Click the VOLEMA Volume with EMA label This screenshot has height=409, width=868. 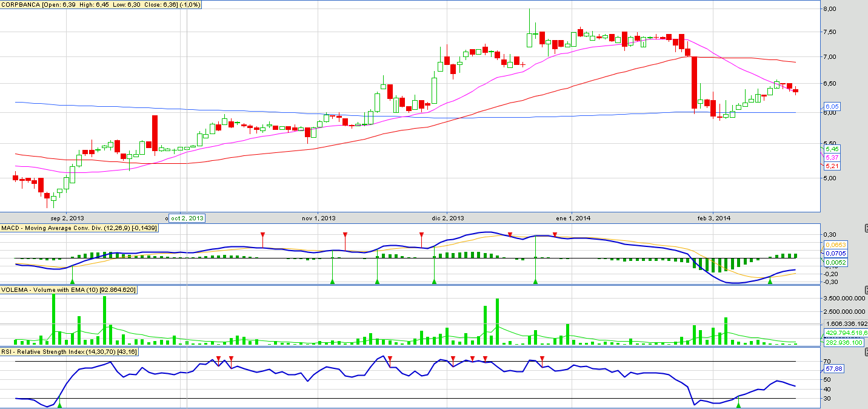tap(69, 290)
